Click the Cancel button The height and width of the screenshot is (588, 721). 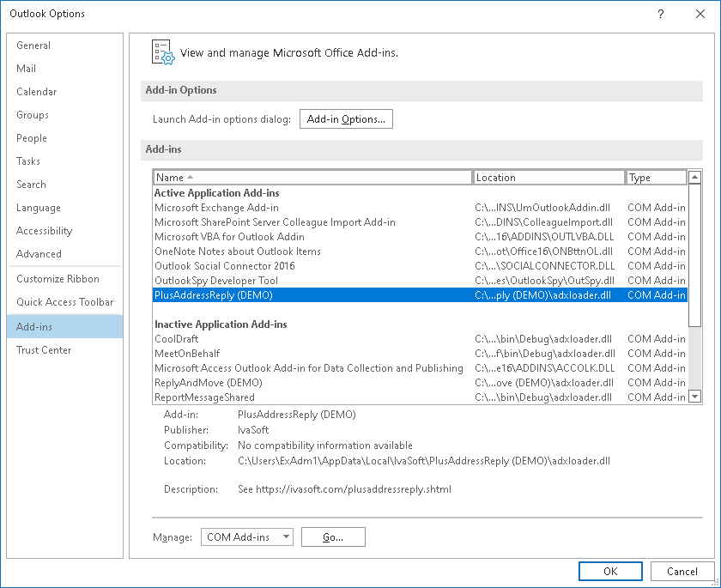(682, 572)
